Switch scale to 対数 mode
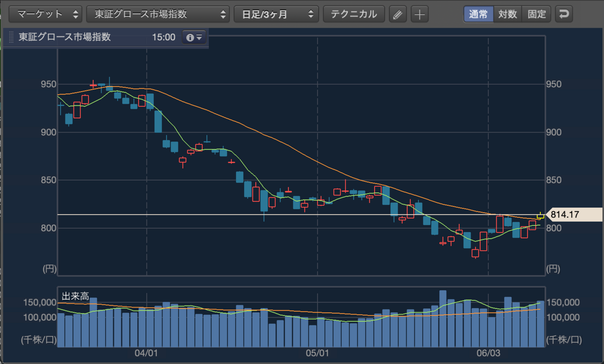This screenshot has width=604, height=364. point(507,14)
